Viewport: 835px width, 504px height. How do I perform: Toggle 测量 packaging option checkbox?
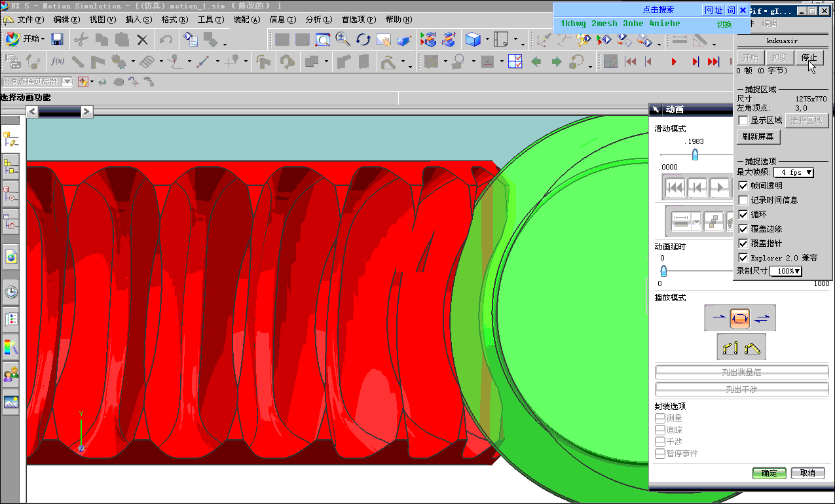660,418
